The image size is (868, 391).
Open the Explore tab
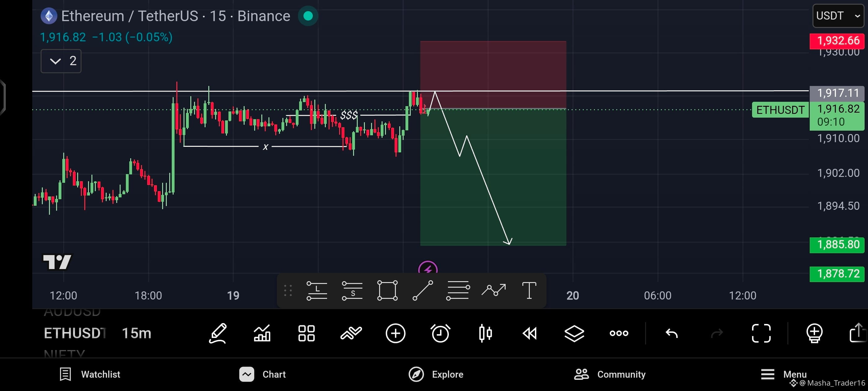pyautogui.click(x=436, y=374)
